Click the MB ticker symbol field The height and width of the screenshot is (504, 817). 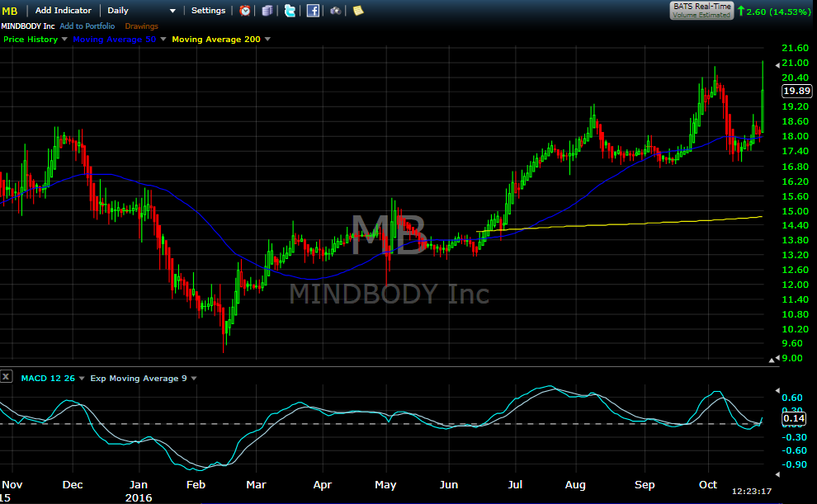tap(10, 11)
